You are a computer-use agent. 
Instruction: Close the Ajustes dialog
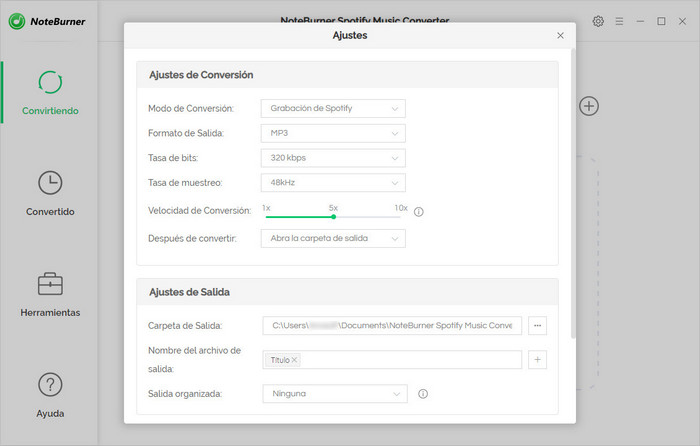click(x=560, y=35)
